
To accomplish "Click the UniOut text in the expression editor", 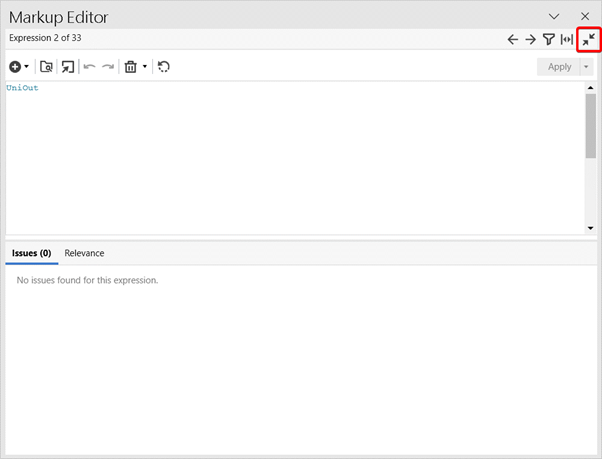I will [22, 88].
